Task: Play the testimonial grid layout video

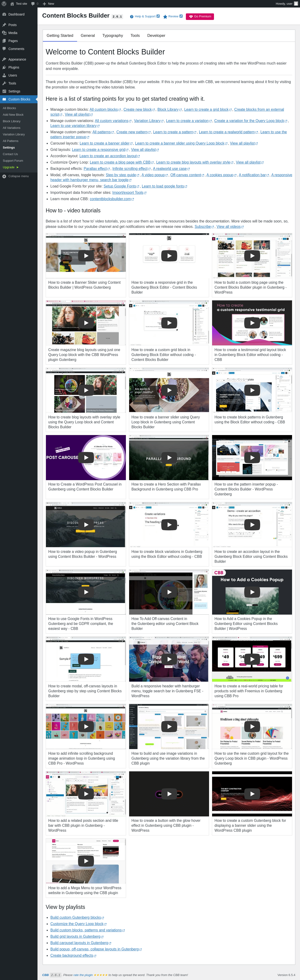Action: (252, 323)
